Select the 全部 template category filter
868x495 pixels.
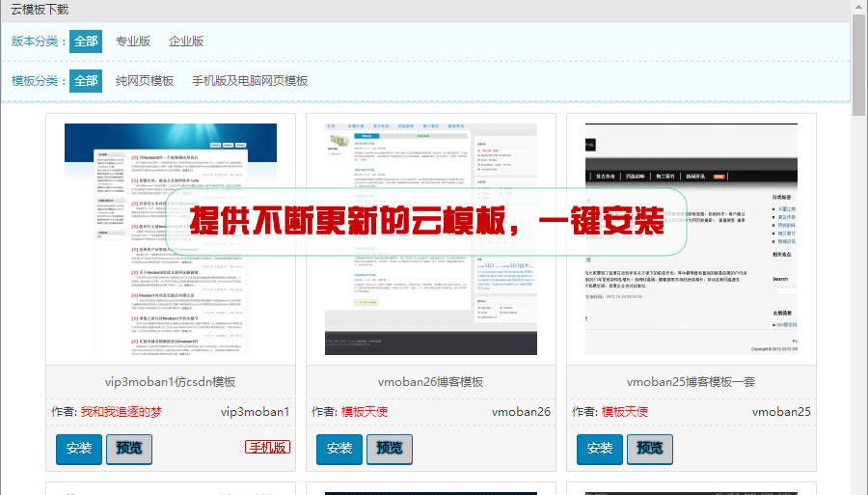[86, 81]
